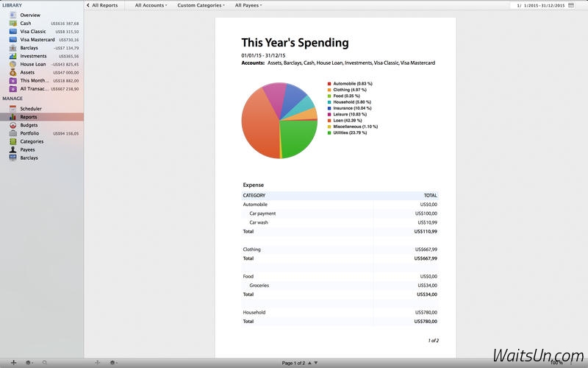The image size is (588, 368).
Task: Click the Loan color swatch in legend
Action: [329, 120]
